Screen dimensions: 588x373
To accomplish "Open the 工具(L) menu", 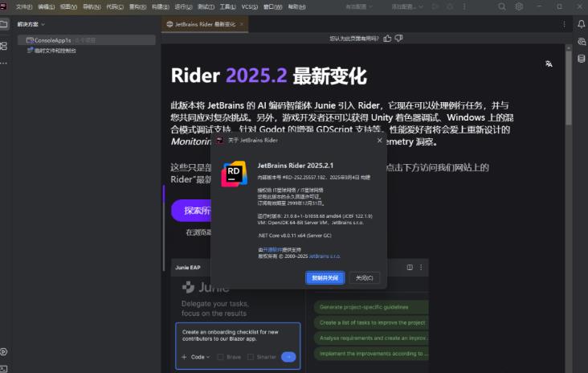I will tap(227, 6).
